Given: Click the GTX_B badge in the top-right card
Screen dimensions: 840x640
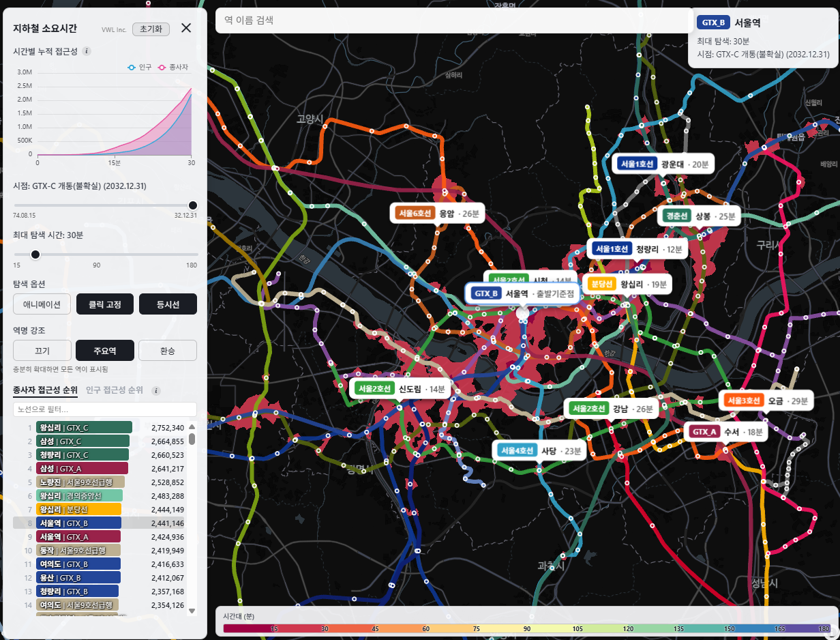Looking at the screenshot, I should click(x=713, y=23).
